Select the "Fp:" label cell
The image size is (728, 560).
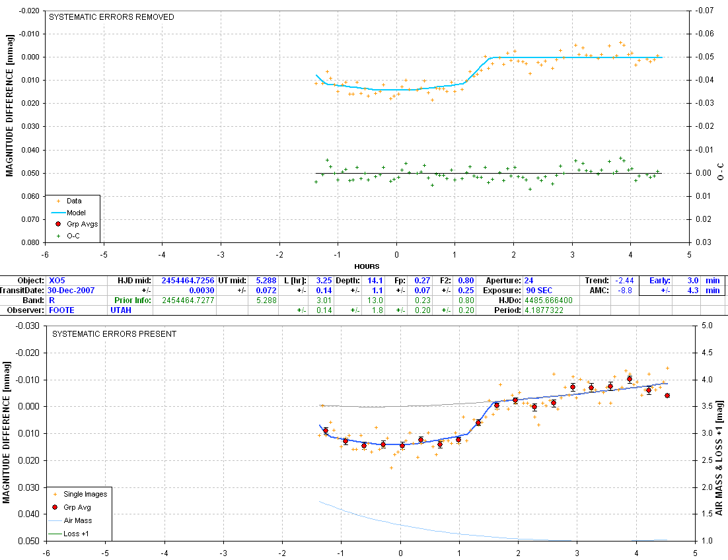(x=400, y=281)
